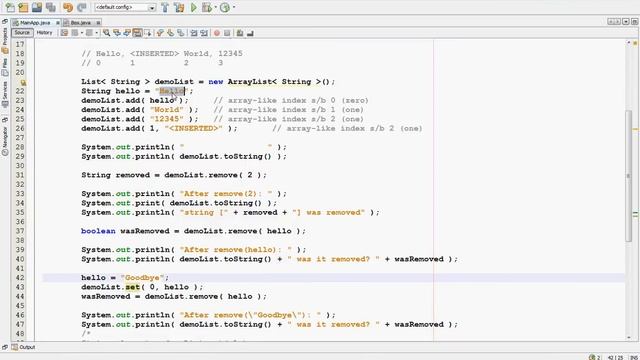Close the Box.java tab
This screenshot has height=360, width=640.
[x=98, y=23]
